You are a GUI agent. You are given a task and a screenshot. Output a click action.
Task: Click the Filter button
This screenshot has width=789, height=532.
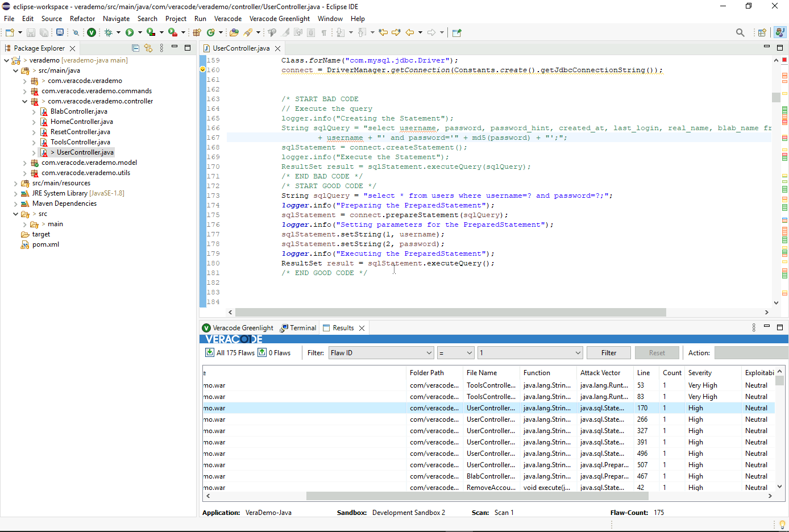click(609, 353)
